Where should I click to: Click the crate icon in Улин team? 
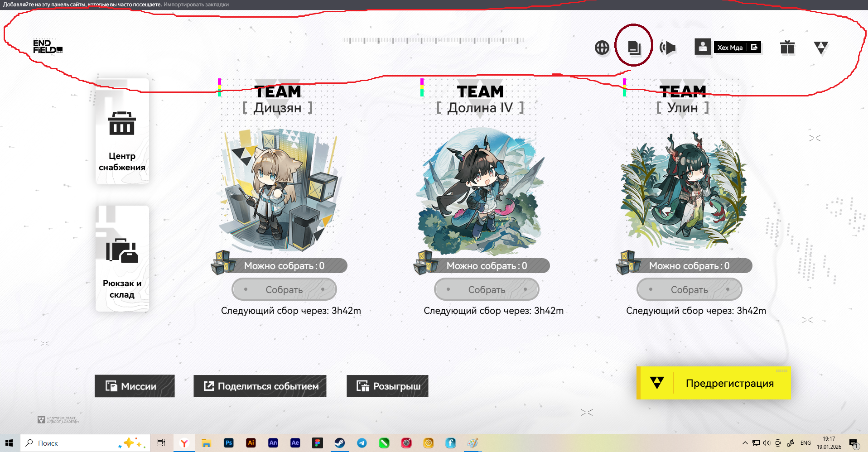click(x=629, y=263)
